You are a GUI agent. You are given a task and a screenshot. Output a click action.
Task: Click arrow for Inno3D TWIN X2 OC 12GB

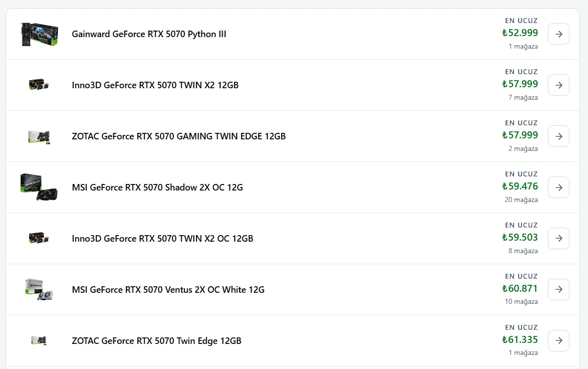(x=558, y=239)
